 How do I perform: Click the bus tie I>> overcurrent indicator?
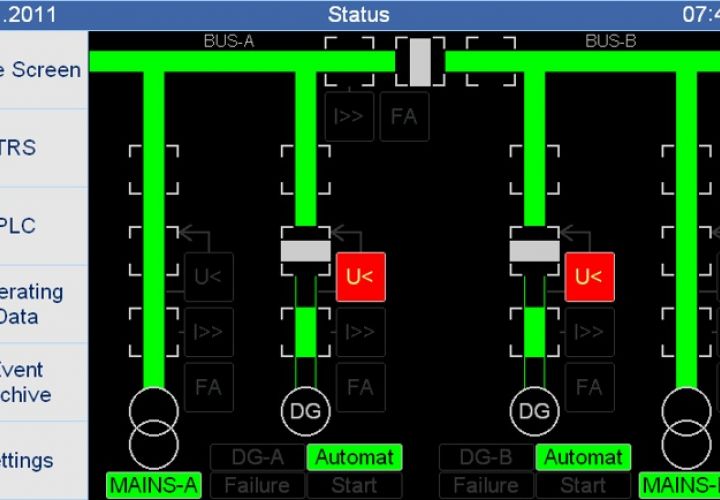click(x=349, y=117)
